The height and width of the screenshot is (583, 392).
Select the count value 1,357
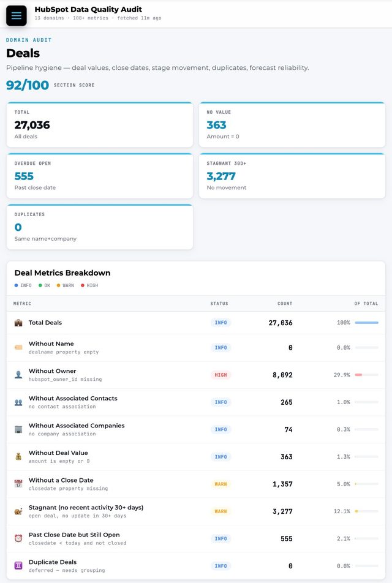pyautogui.click(x=282, y=484)
